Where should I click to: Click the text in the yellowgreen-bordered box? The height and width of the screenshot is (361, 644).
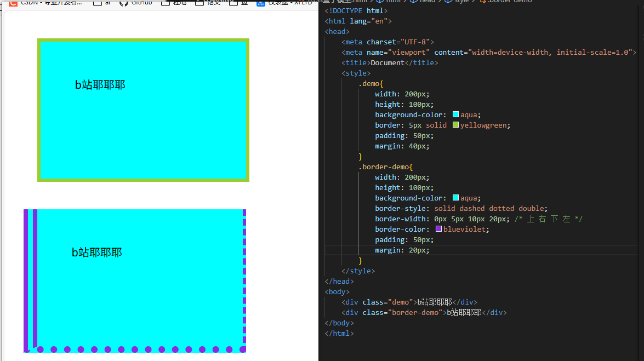tap(100, 84)
